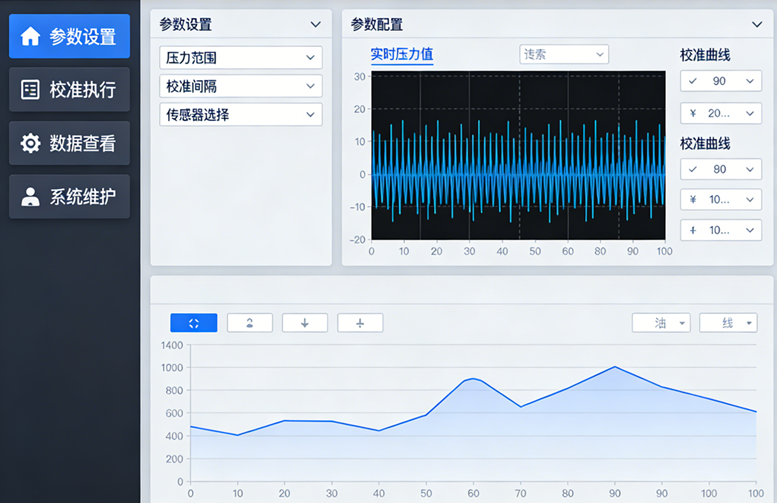
Task: Collapse the 参数设置 panel using its chevron
Action: pyautogui.click(x=316, y=25)
